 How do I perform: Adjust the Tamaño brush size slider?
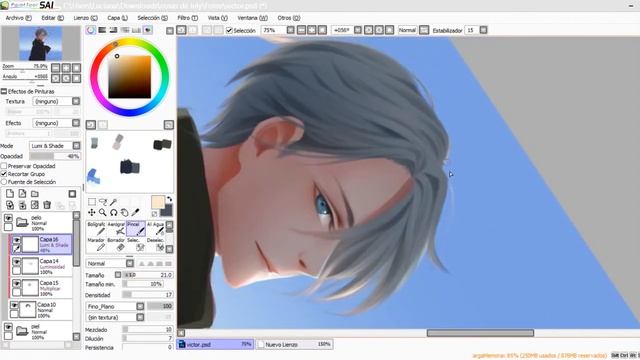tap(148, 275)
